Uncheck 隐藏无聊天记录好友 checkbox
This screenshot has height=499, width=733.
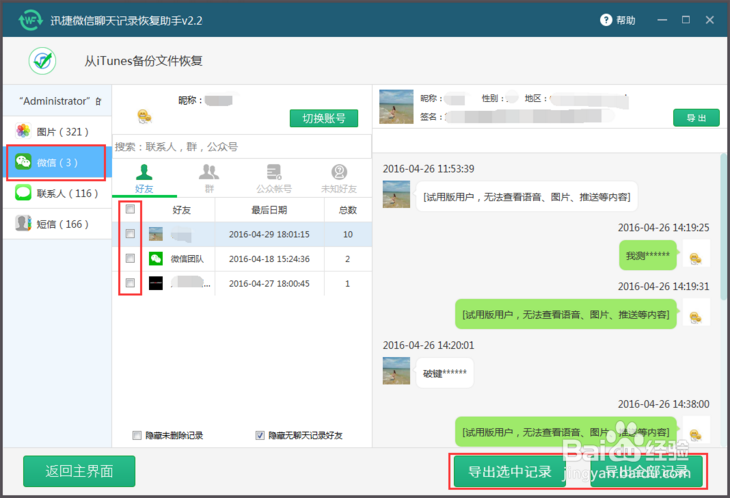[x=260, y=435]
